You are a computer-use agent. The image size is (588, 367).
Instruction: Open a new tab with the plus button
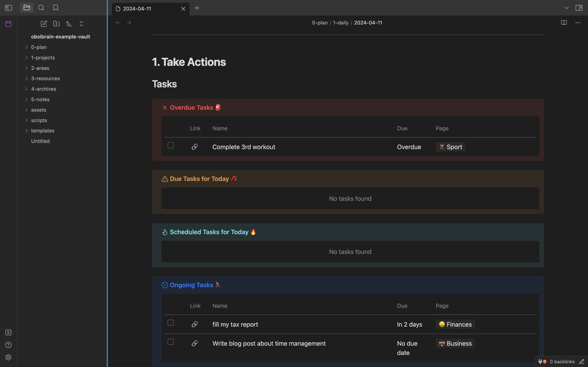197,8
